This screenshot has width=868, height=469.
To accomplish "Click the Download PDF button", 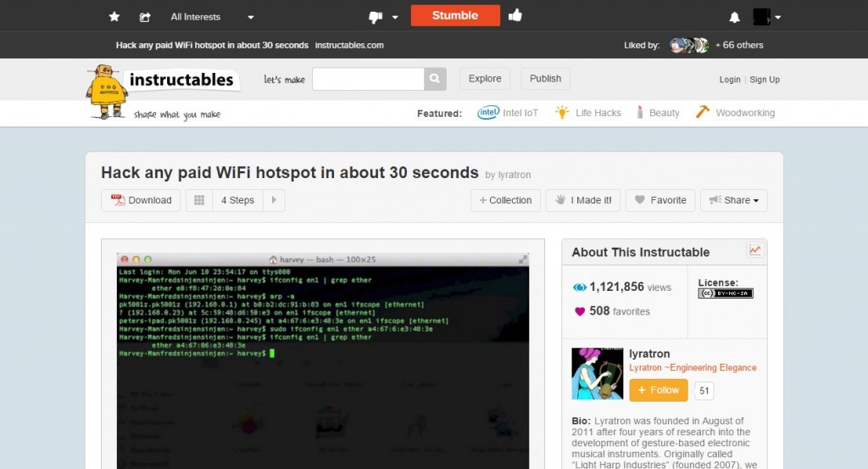I will tap(142, 200).
